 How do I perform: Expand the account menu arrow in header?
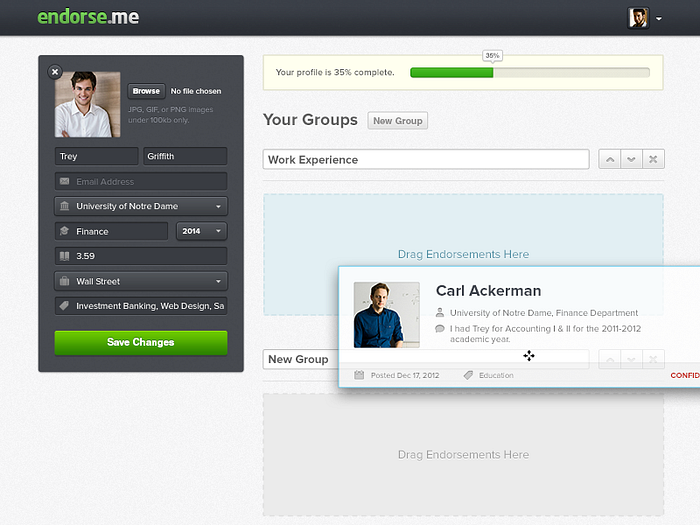[659, 19]
